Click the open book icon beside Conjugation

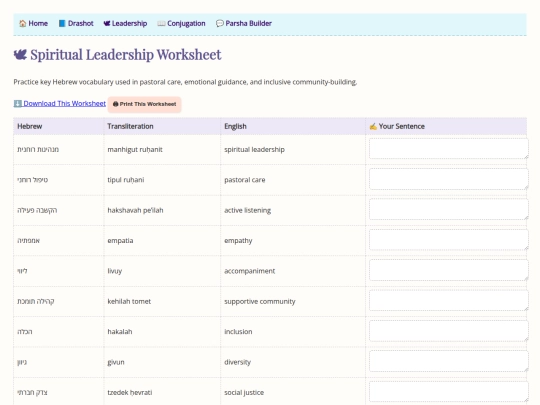pyautogui.click(x=161, y=23)
